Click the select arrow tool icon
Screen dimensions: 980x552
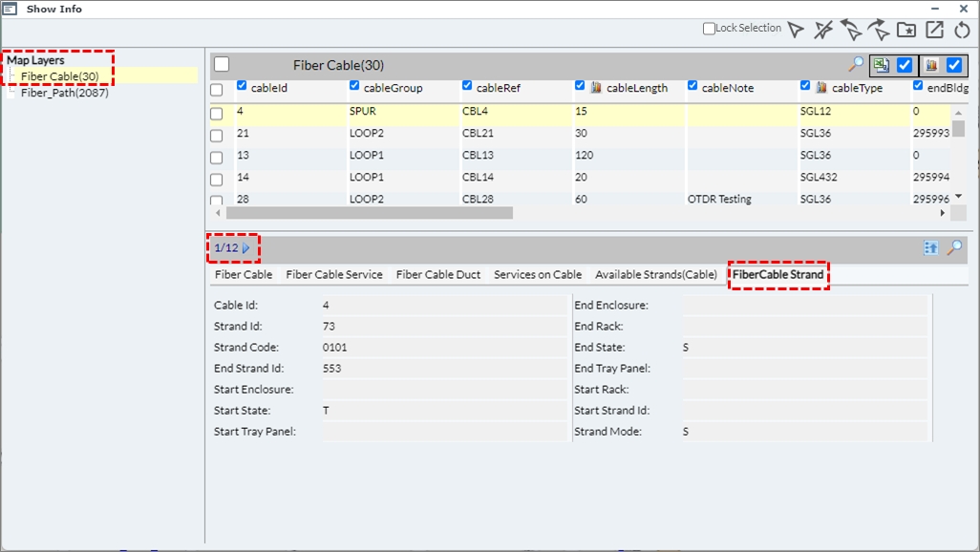[796, 30]
